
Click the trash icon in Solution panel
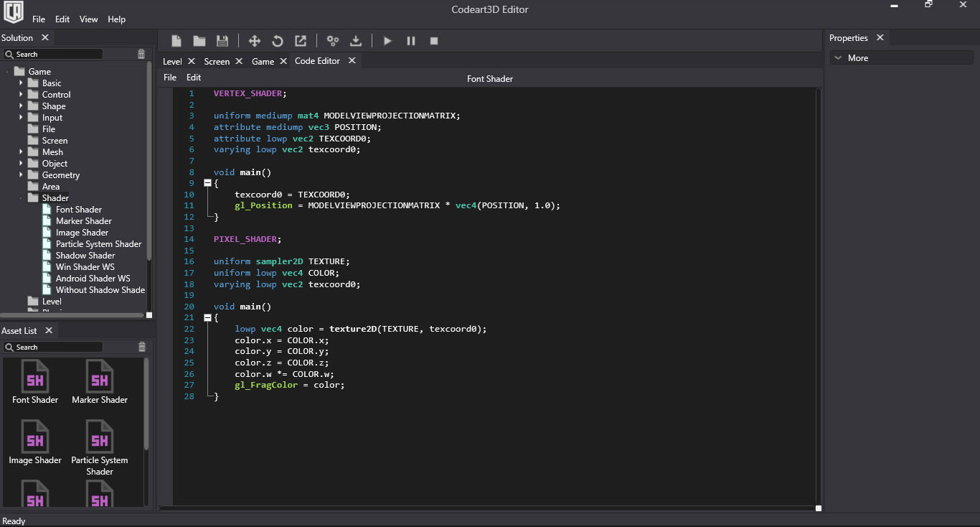coord(141,54)
